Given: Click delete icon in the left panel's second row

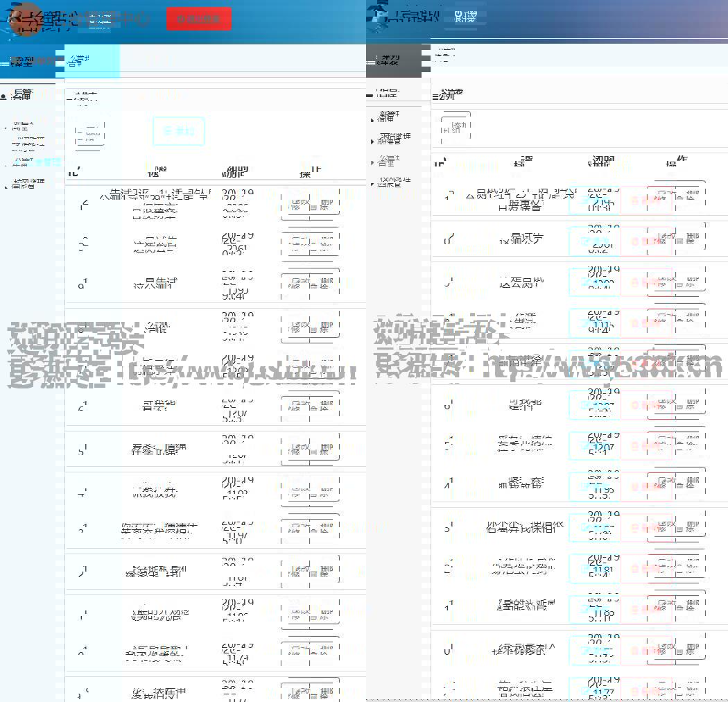Looking at the screenshot, I should pyautogui.click(x=313, y=246).
